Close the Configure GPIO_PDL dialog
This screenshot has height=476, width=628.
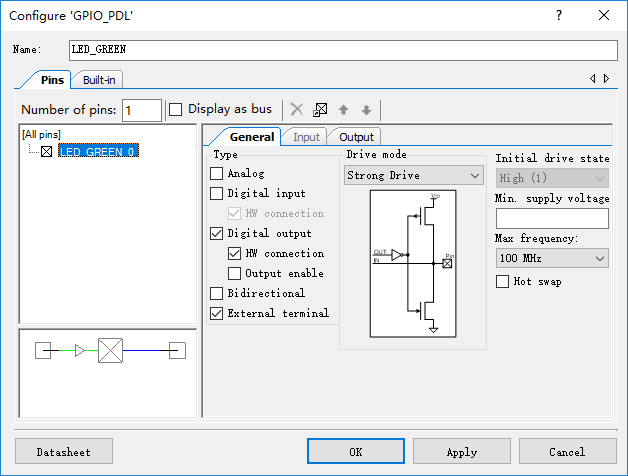604,16
